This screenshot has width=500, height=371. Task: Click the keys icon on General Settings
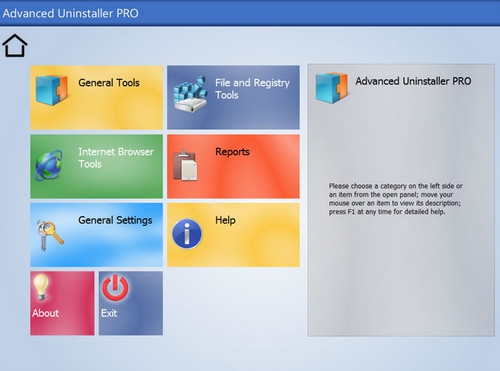[50, 235]
